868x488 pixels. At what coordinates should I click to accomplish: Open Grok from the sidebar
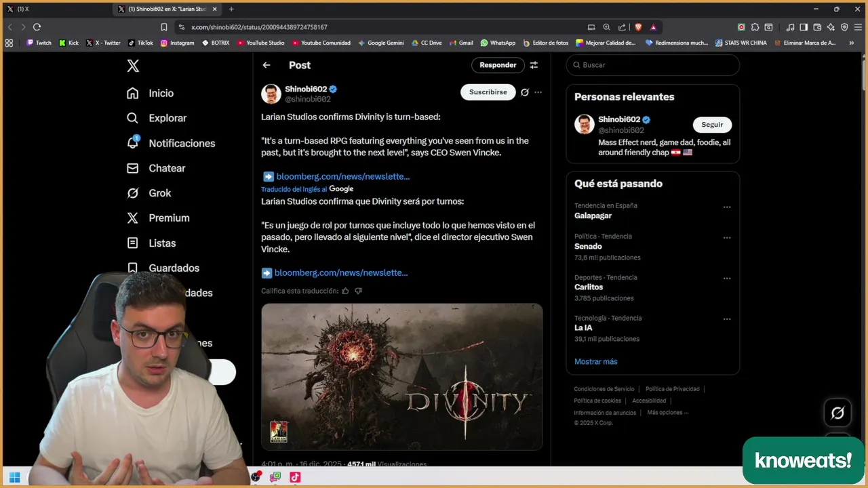coord(149,193)
